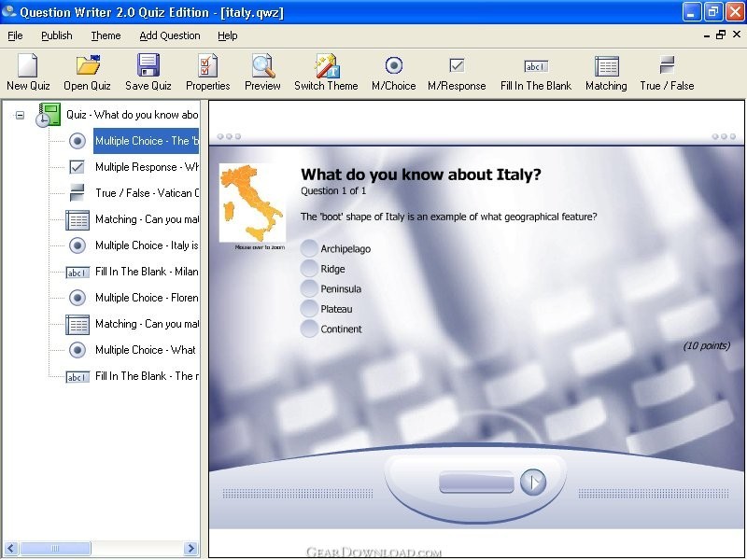Select the Archipelago answer option
This screenshot has height=560, width=747.
[309, 248]
